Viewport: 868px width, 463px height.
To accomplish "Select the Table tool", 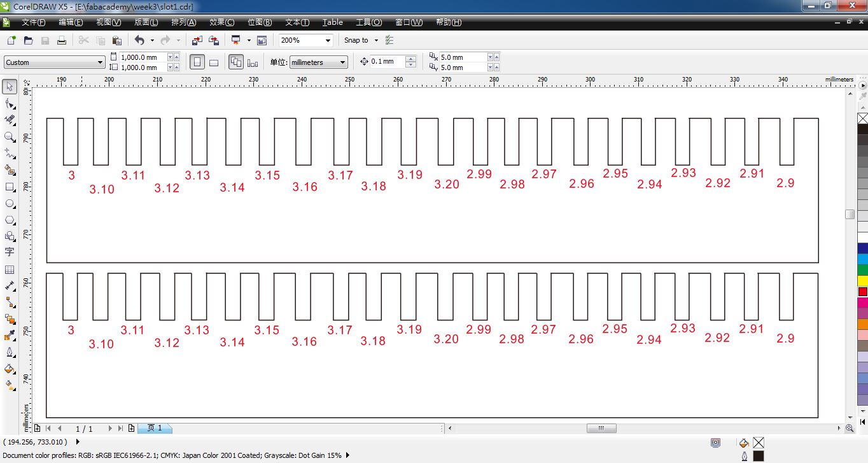I will pos(10,269).
